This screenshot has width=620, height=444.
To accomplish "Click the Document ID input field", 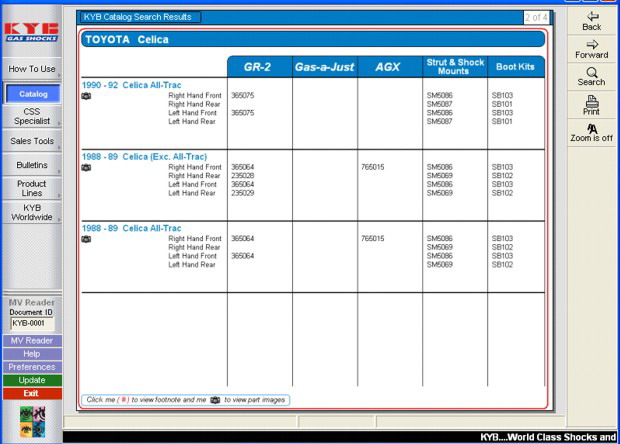I will 31,324.
